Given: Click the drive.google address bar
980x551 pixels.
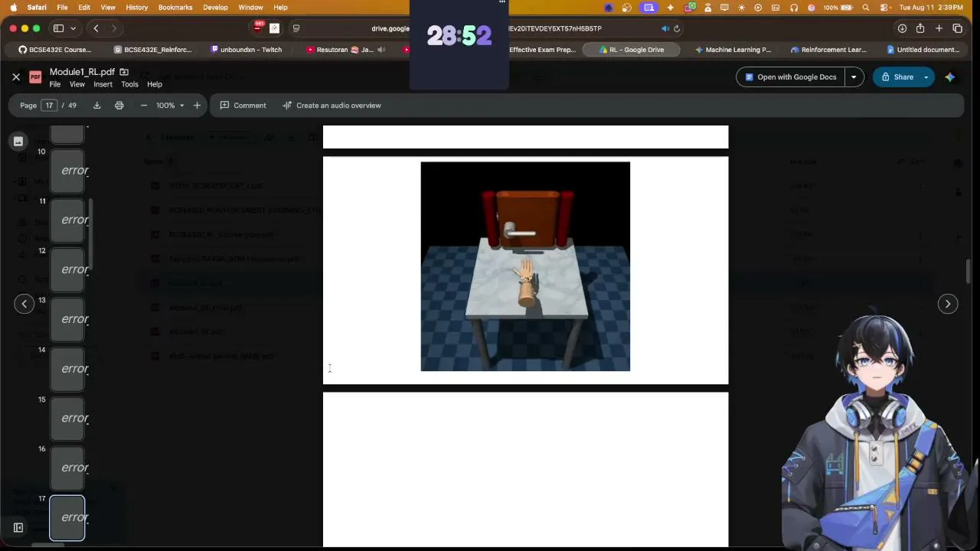Looking at the screenshot, I should (486, 28).
